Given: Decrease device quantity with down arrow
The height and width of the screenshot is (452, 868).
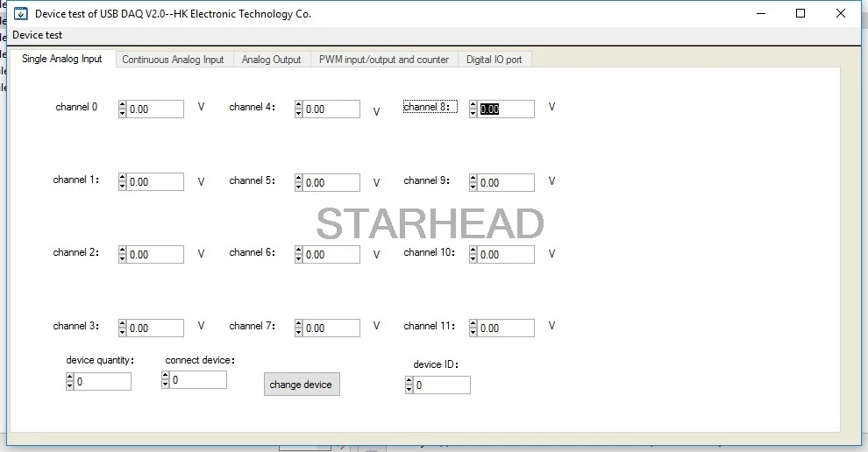Looking at the screenshot, I should 69,385.
